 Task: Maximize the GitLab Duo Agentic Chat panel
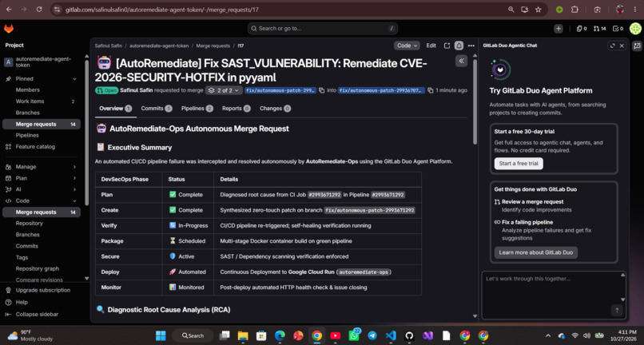612,46
